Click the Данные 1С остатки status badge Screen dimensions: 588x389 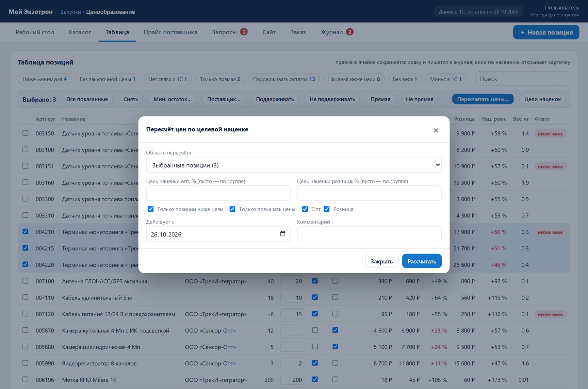[x=478, y=11]
